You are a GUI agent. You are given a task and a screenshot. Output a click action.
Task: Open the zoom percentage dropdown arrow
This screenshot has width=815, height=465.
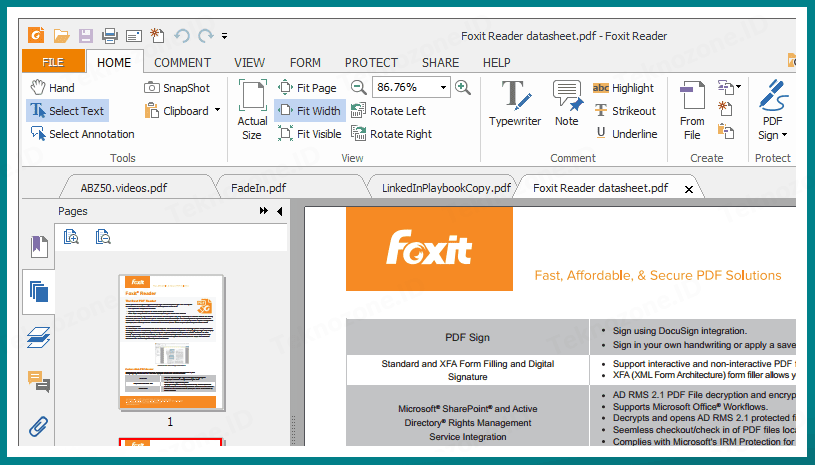443,87
